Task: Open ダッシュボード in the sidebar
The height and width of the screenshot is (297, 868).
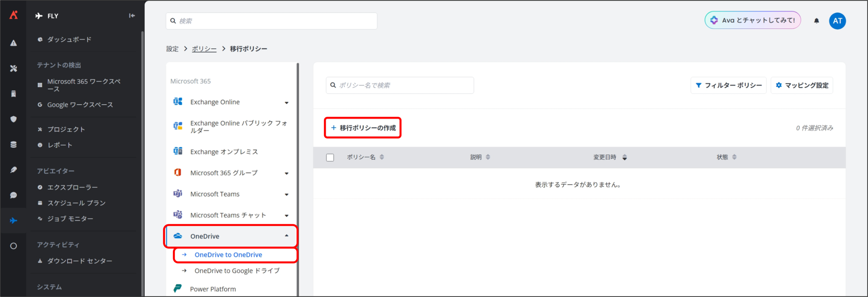Action: point(69,40)
